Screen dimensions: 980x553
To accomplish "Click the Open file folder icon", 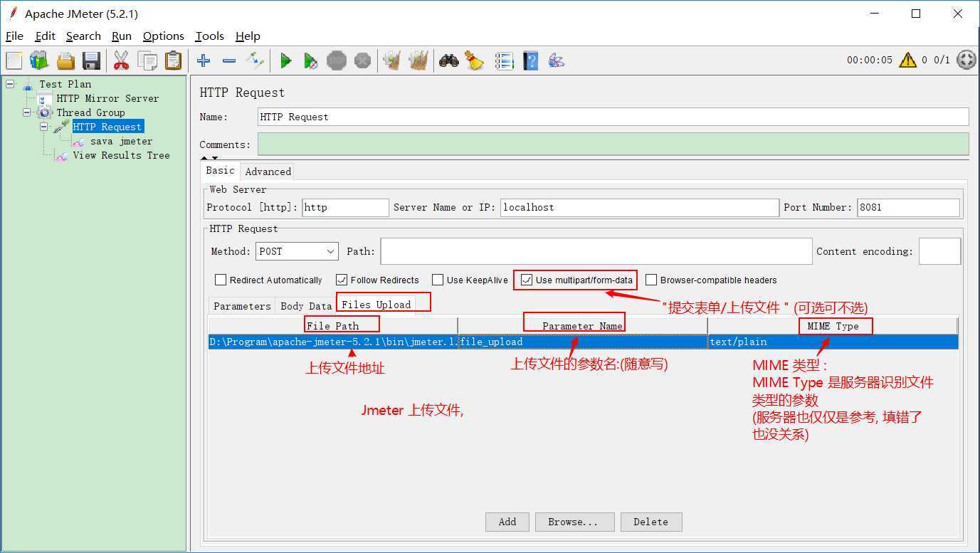I will (65, 60).
